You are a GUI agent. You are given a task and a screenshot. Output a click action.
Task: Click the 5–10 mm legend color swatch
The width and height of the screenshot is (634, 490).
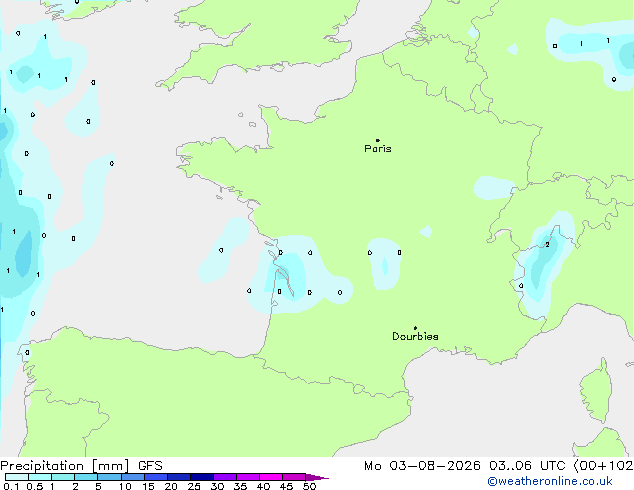109,477
